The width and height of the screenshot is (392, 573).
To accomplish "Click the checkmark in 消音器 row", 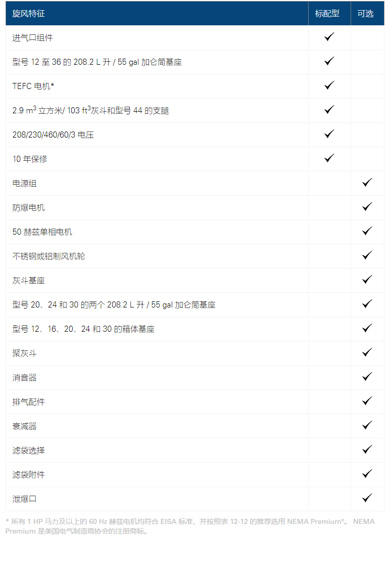I will click(367, 377).
